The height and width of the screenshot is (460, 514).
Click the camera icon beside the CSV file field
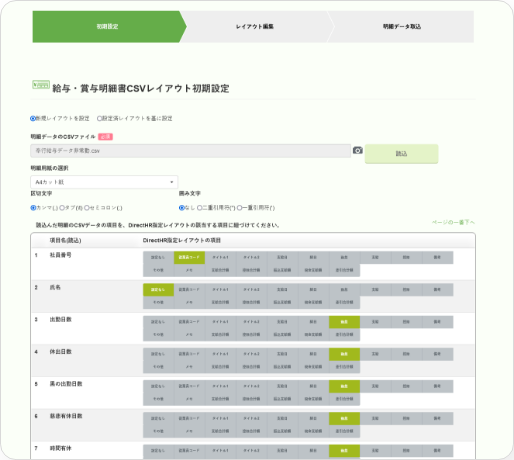tap(358, 150)
